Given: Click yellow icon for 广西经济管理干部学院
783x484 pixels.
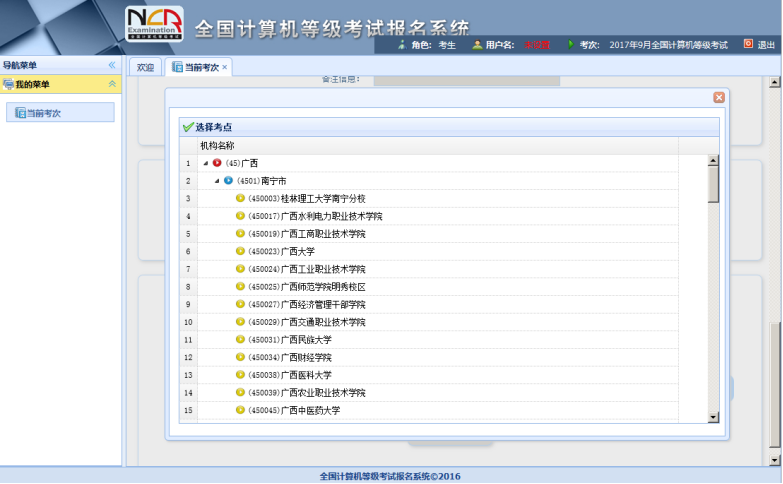Looking at the screenshot, I should pyautogui.click(x=240, y=304).
